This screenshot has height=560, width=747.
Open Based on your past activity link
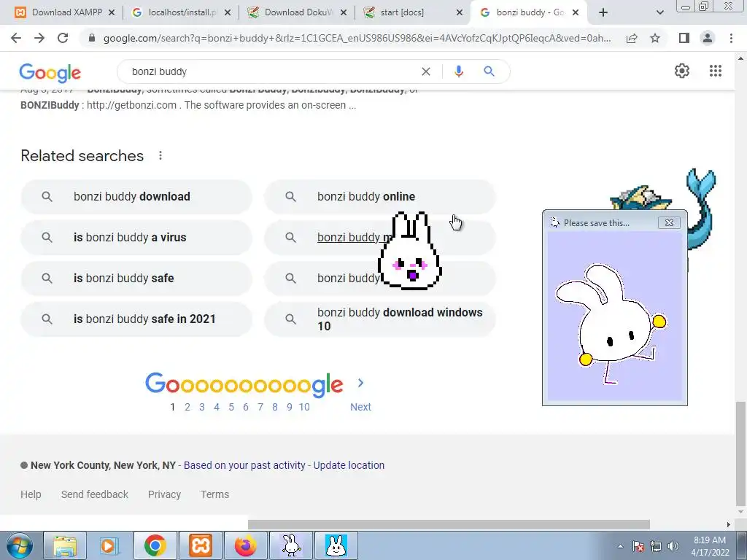(244, 465)
